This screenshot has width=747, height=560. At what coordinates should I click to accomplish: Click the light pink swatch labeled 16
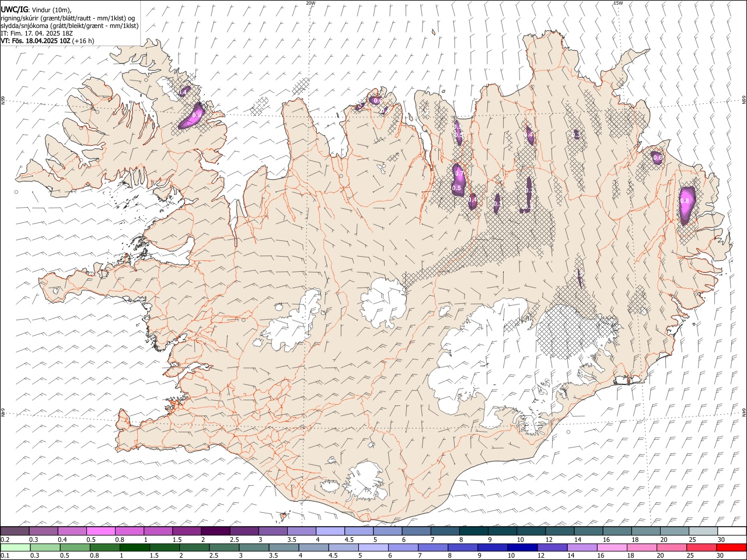612,547
